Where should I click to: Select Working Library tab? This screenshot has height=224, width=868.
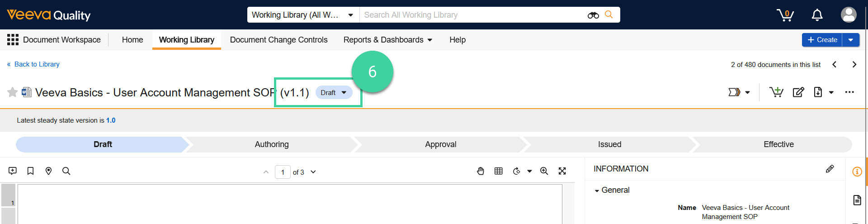(x=187, y=40)
